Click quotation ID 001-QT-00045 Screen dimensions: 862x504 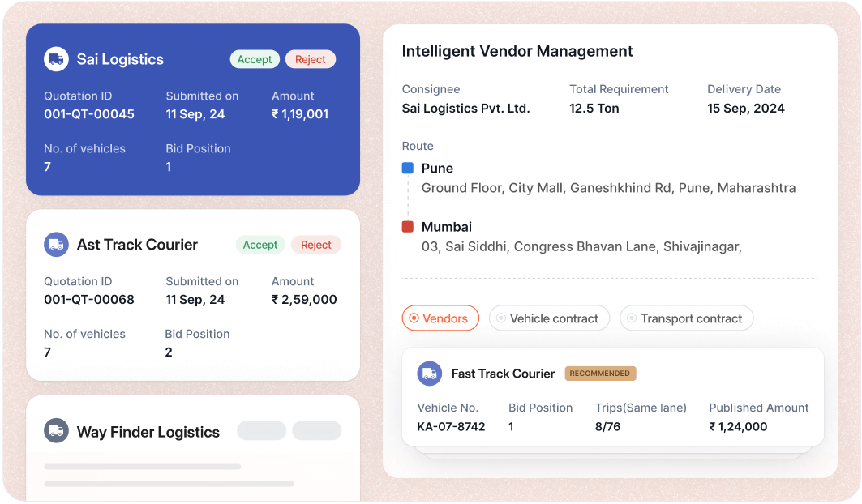coord(89,114)
